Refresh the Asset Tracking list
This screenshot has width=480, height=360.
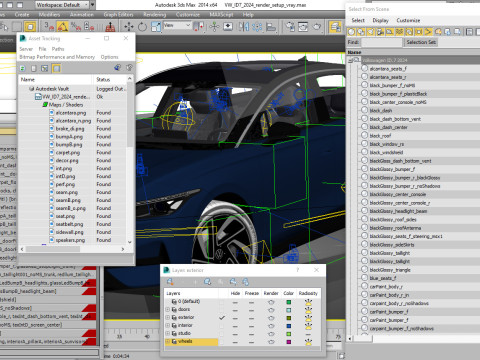(x=23, y=69)
